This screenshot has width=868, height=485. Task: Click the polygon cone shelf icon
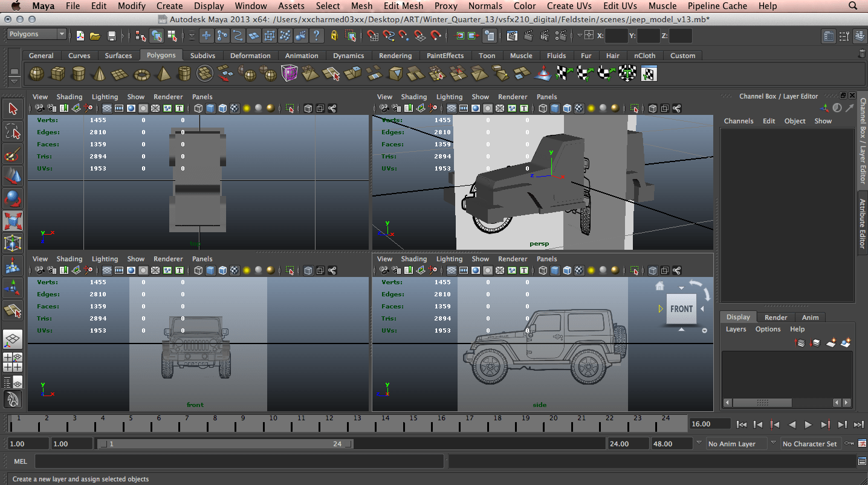[x=99, y=74]
